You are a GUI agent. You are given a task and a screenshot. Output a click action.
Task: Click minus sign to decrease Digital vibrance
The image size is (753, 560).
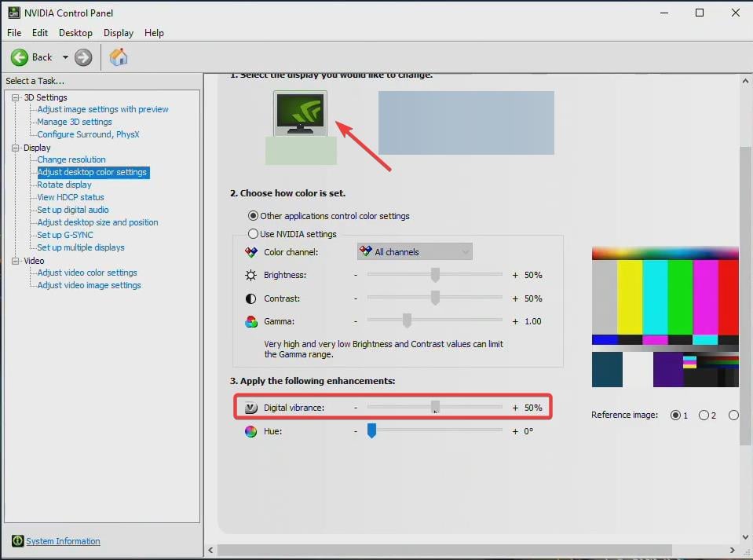(x=356, y=408)
